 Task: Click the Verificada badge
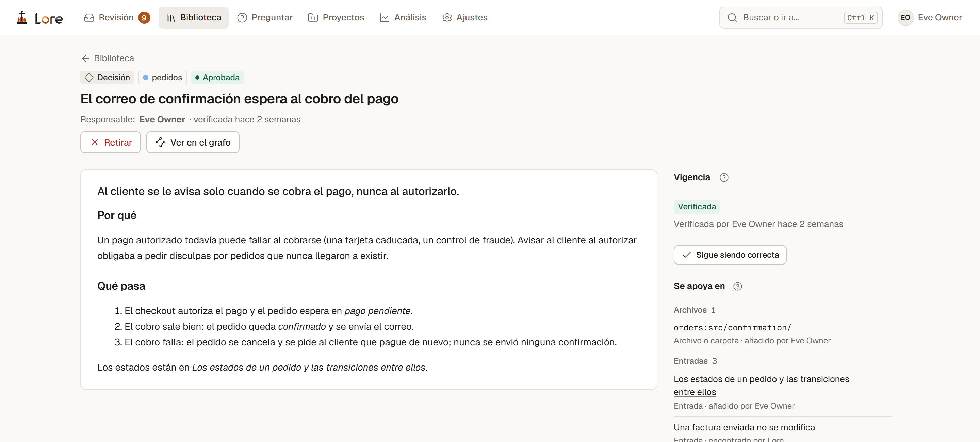[697, 207]
